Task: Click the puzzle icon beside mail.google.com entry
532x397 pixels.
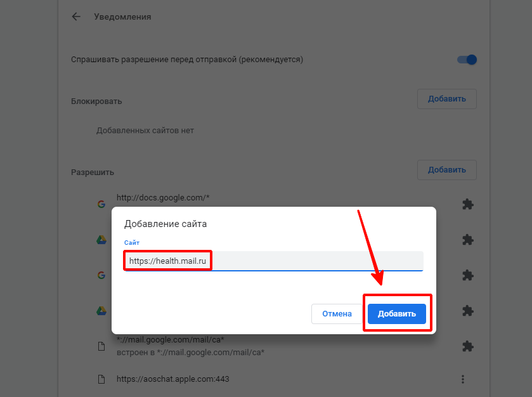Action: point(468,346)
